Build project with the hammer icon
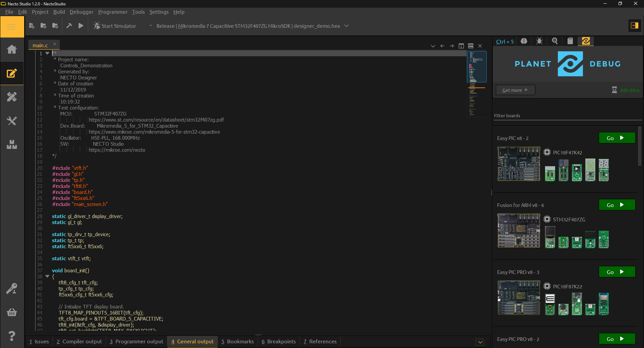Viewport: 644px width, 348px height. (x=69, y=26)
